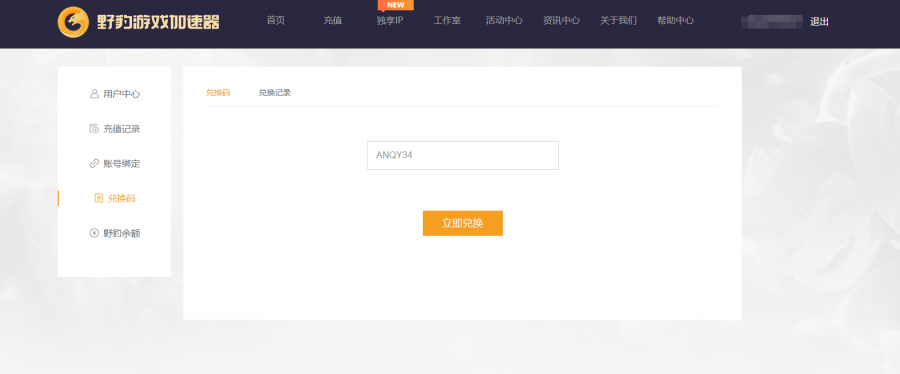Click the 野豹游戏加速器 logo icon
The image size is (900, 374).
(x=73, y=22)
